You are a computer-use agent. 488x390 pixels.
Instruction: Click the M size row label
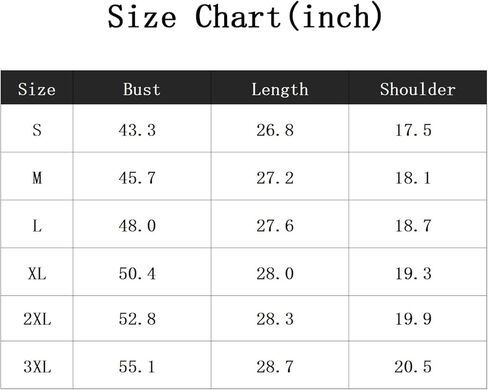[x=37, y=177]
